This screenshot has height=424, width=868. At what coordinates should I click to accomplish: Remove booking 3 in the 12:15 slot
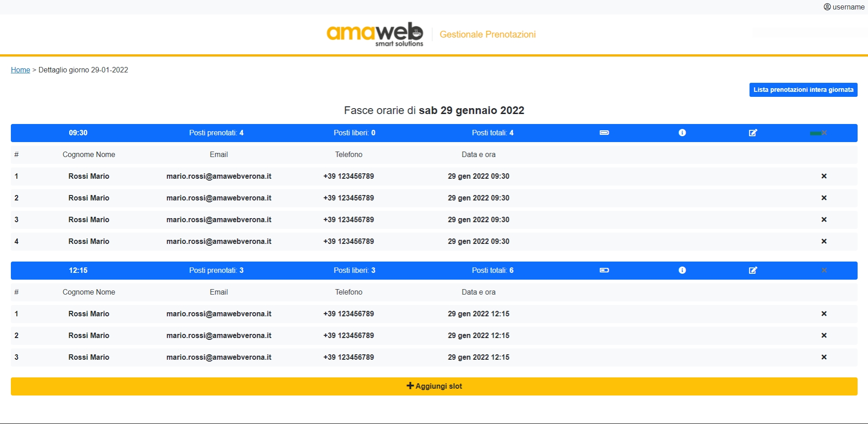coord(824,357)
